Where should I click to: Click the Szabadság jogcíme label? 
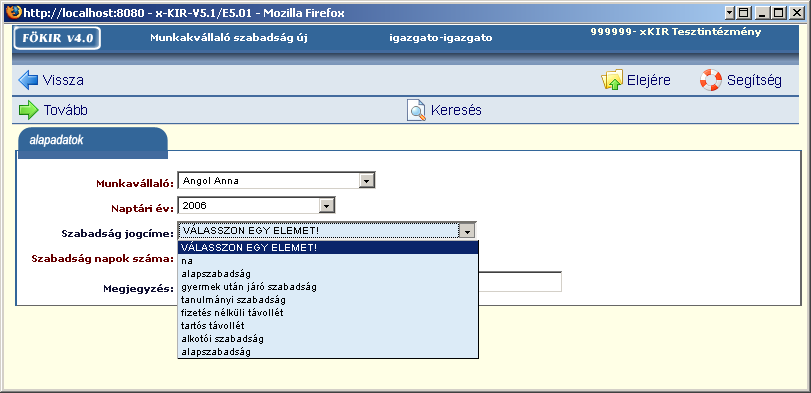117,233
